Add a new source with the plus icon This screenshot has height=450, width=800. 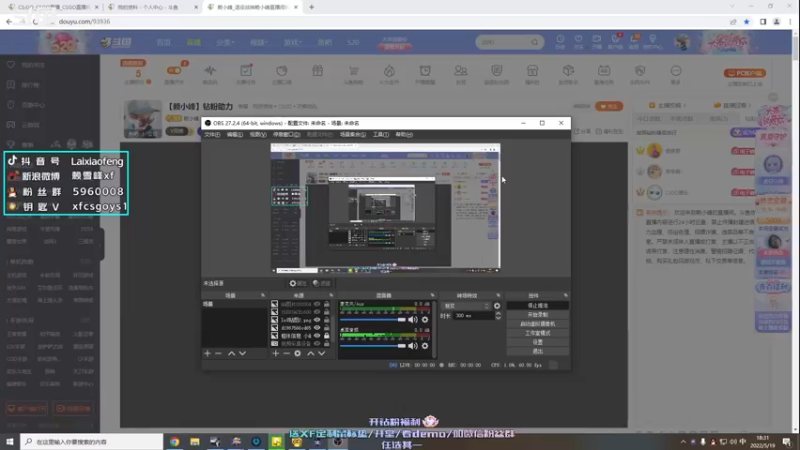point(276,353)
